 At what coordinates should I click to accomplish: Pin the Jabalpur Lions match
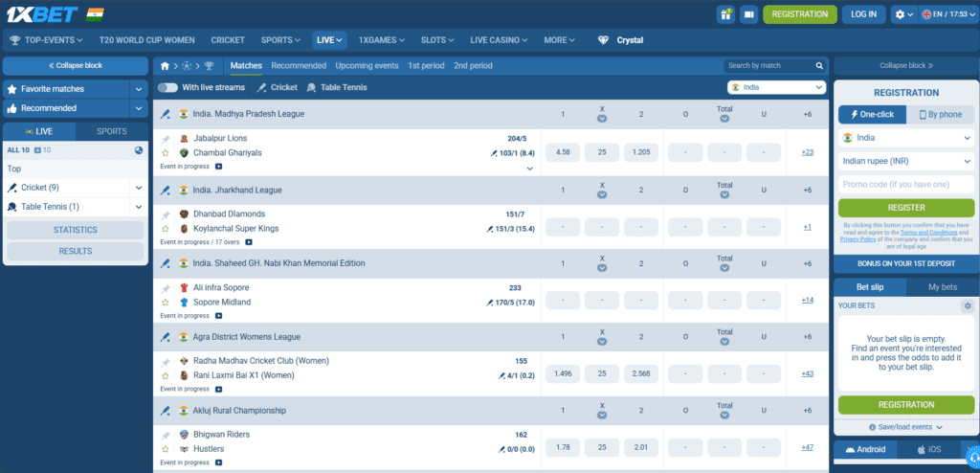[166, 139]
